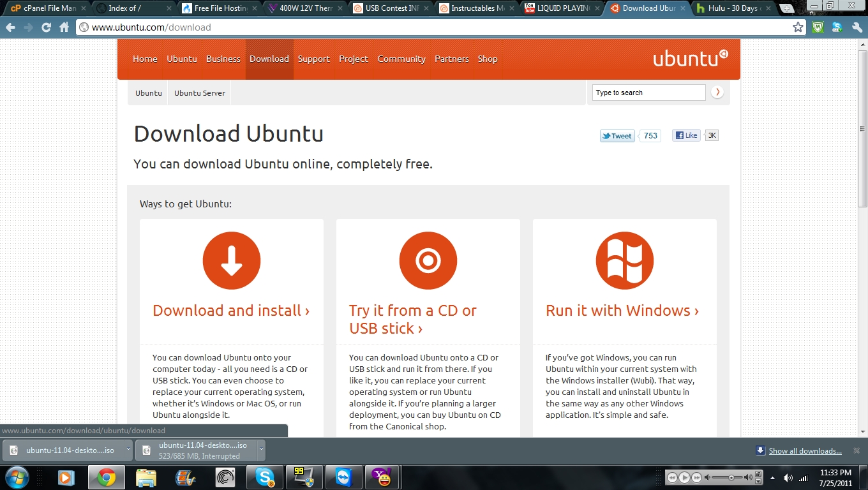
Task: Open Chrome's wrench settings menu
Action: pos(857,27)
